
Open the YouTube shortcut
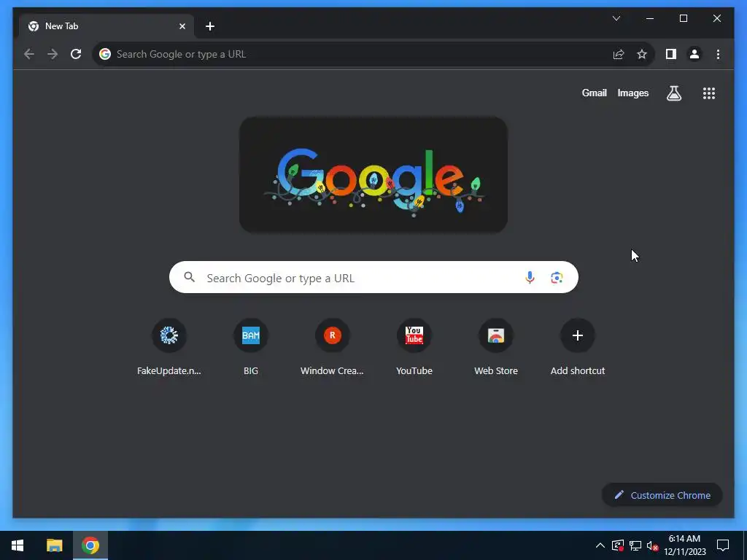pos(414,346)
